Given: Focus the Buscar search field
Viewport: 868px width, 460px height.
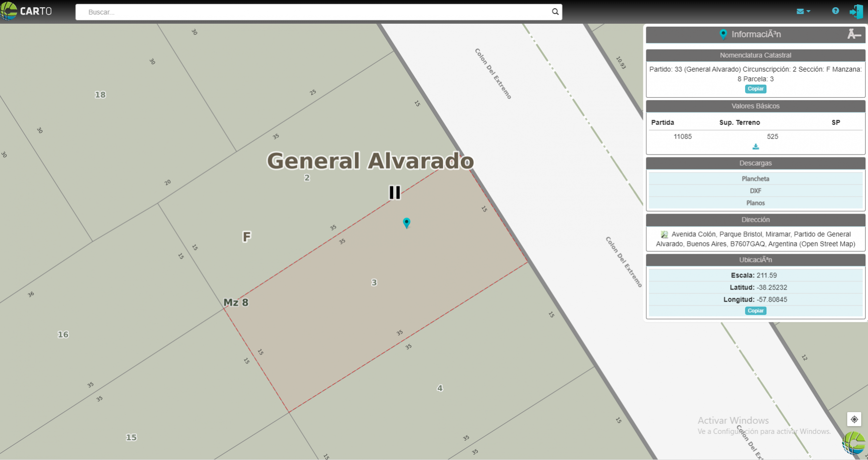Looking at the screenshot, I should tap(315, 12).
